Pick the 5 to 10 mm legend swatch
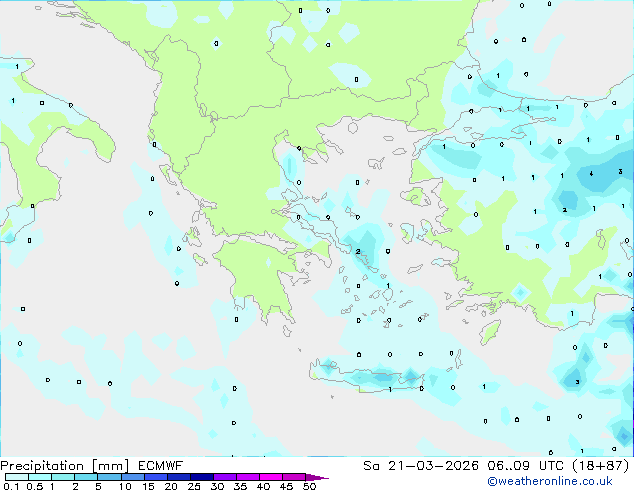Image resolution: width=634 pixels, height=490 pixels. click(x=109, y=477)
